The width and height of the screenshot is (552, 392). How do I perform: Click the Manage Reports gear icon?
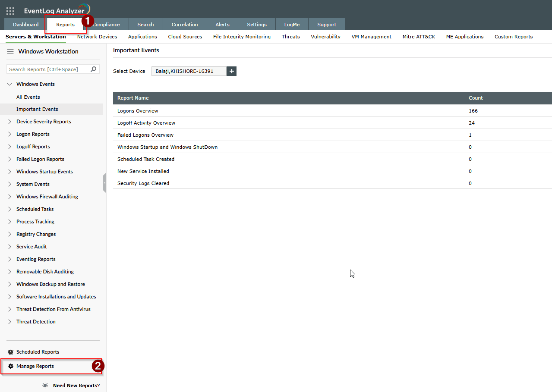pyautogui.click(x=11, y=366)
